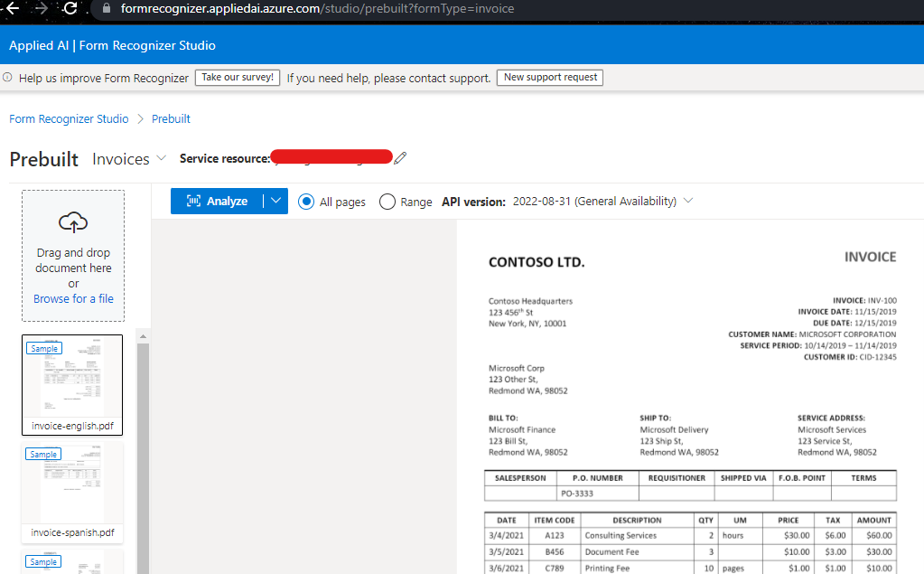Click the Drag and drop document here text

(x=73, y=260)
